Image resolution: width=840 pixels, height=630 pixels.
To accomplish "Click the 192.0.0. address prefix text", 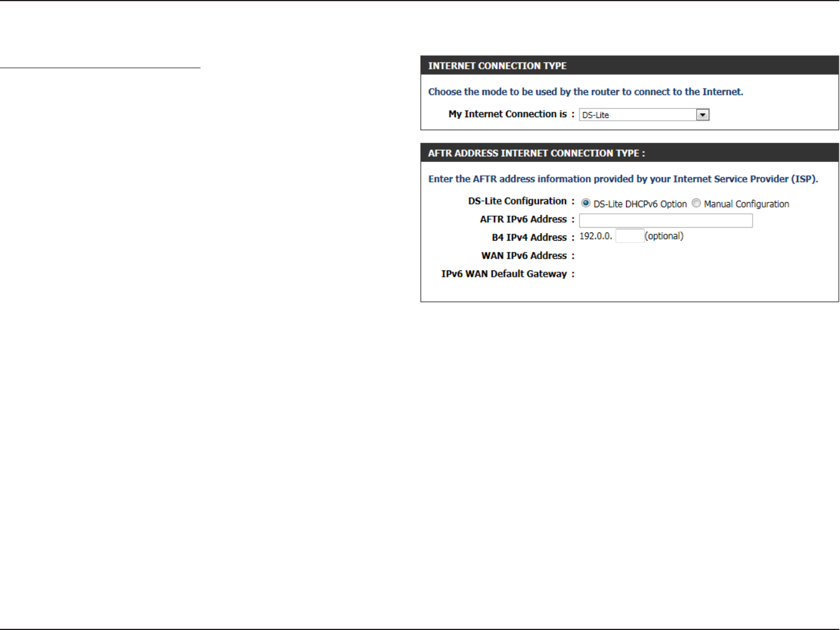I will tap(596, 236).
